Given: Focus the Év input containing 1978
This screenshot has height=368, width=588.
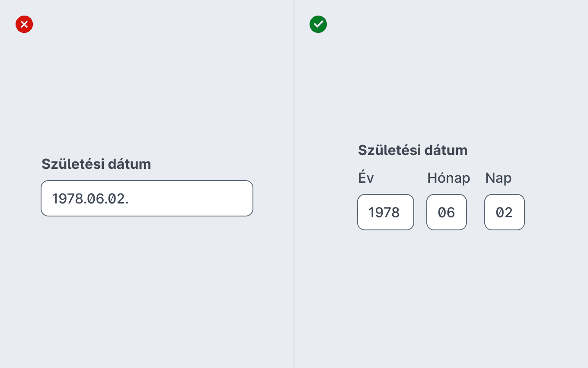Looking at the screenshot, I should 386,212.
